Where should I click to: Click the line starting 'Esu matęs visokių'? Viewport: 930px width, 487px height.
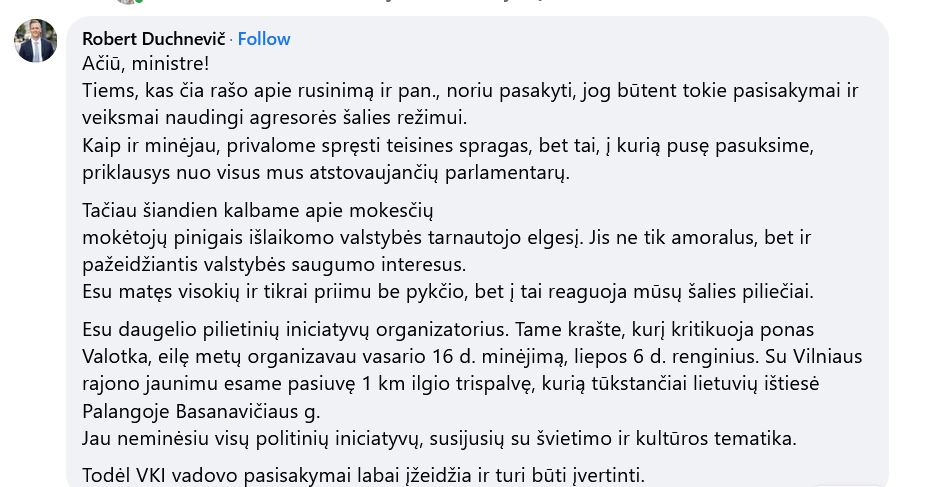coord(448,292)
